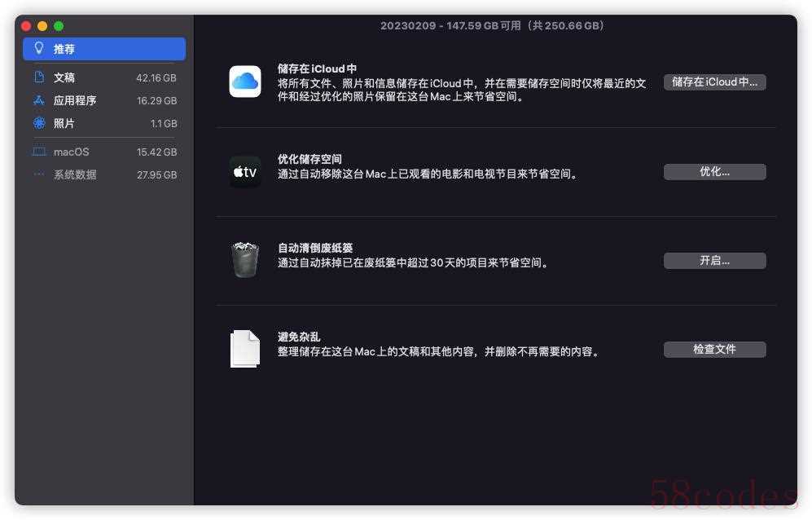Open the 文稿 category
Viewport: 812px width, 520px height.
coord(104,77)
